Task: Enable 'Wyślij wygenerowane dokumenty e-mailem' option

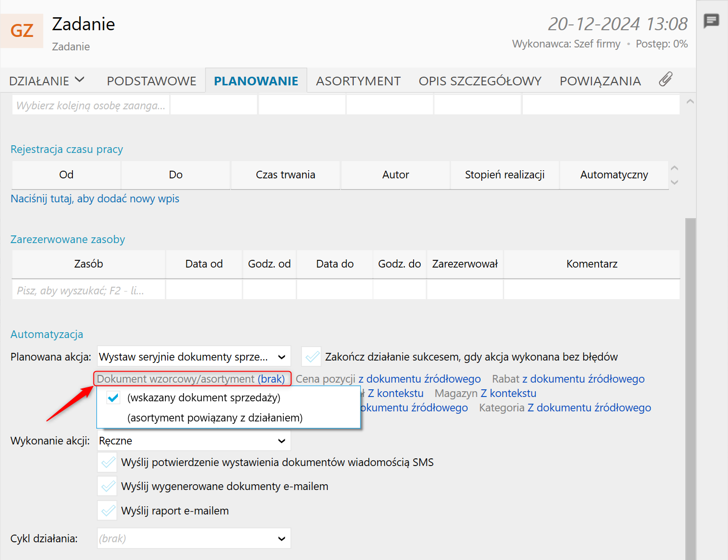Action: (107, 486)
